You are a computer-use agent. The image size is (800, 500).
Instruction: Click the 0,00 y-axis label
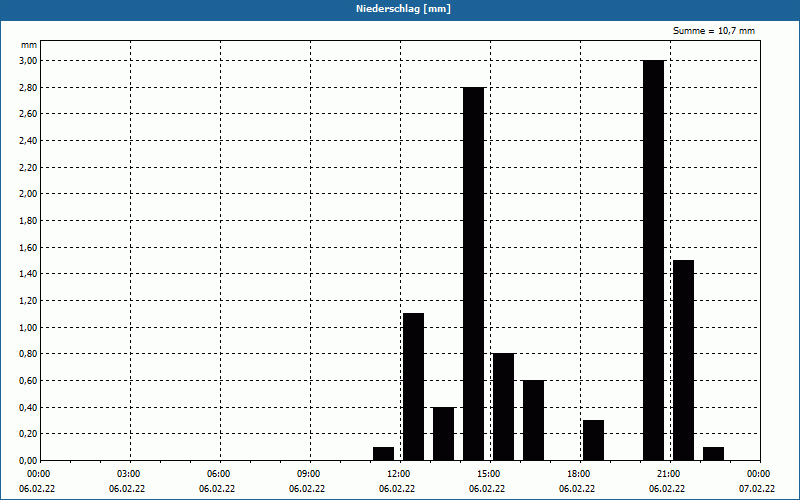click(28, 460)
